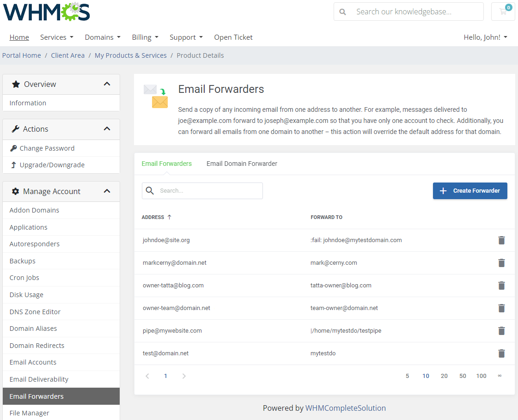This screenshot has height=420, width=518.
Task: Open the Domains dropdown menu
Action: [103, 37]
